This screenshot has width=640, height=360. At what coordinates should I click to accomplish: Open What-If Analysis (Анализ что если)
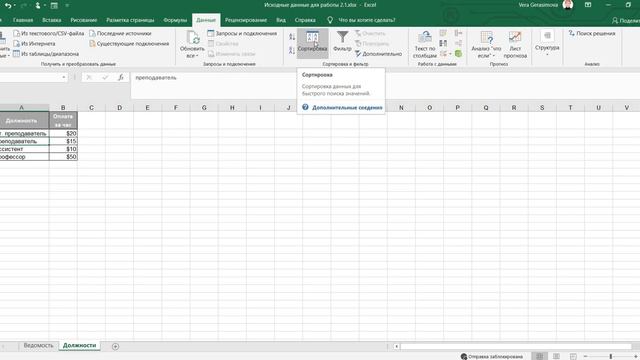(x=486, y=44)
